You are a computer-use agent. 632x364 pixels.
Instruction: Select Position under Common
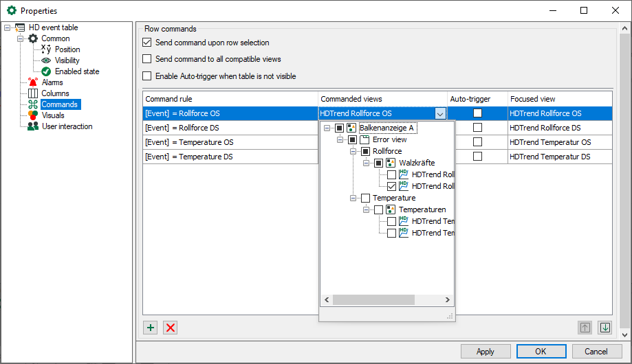point(67,49)
